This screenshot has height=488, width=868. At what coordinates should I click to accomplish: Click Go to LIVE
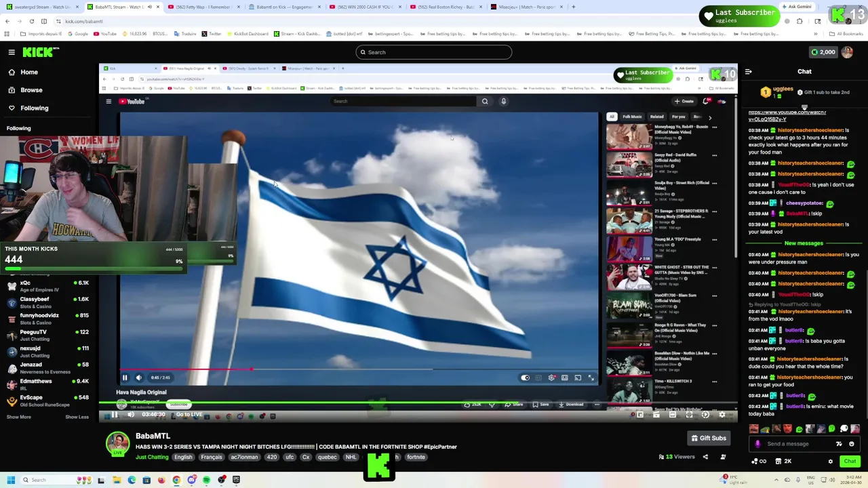coord(189,415)
